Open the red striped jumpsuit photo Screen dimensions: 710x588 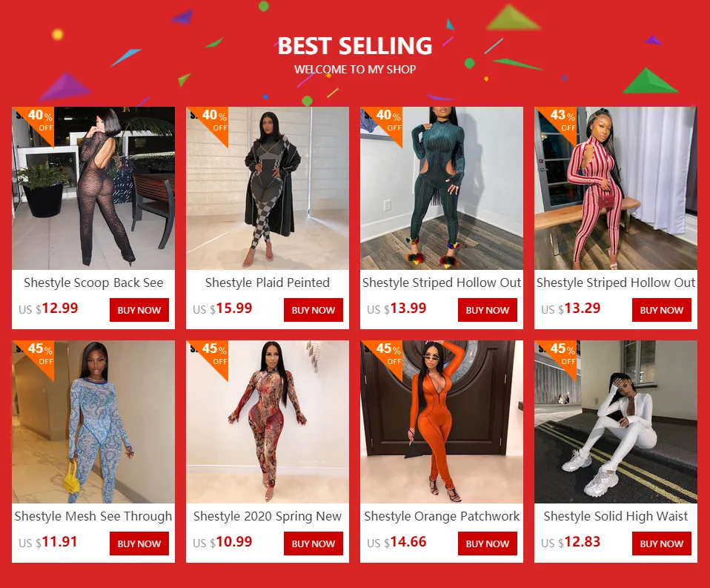tap(616, 188)
